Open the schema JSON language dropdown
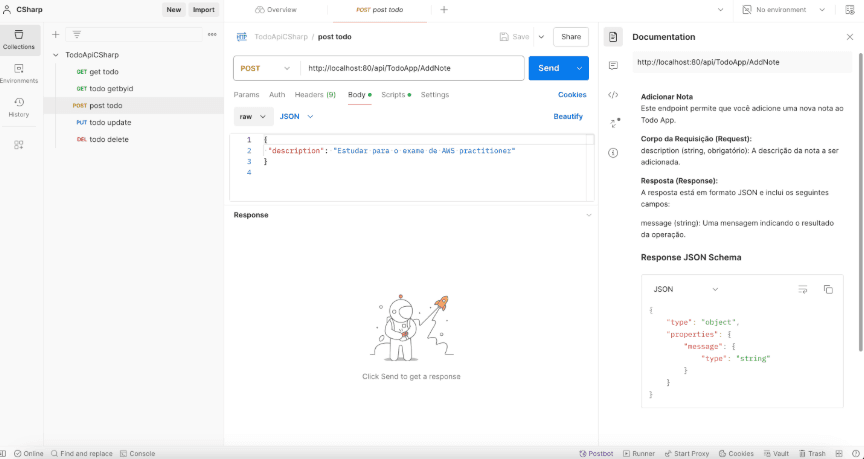 coord(686,289)
